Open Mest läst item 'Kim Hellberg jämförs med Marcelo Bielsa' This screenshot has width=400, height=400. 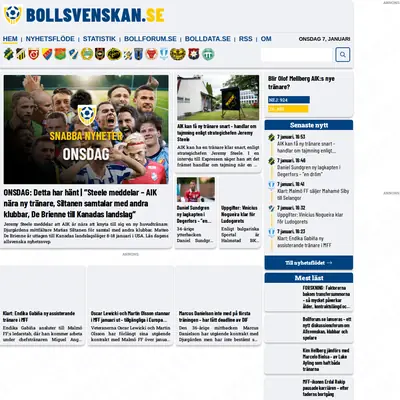(326, 360)
